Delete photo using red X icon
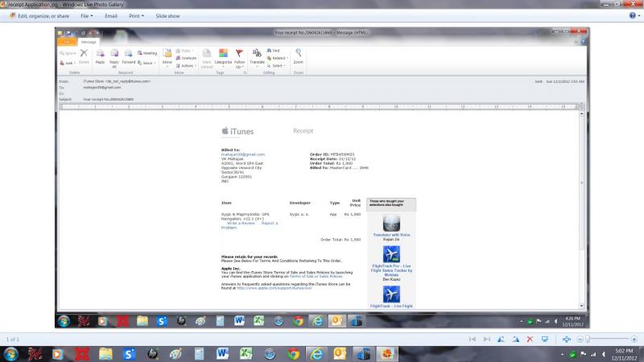The width and height of the screenshot is (644, 362). pos(530,339)
